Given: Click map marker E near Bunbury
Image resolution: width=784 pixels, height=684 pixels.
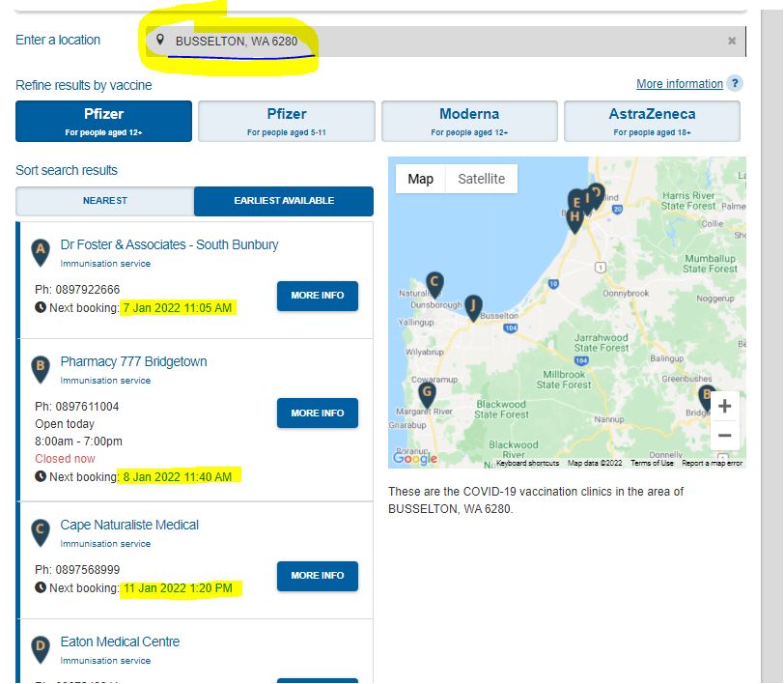Looking at the screenshot, I should 576,202.
